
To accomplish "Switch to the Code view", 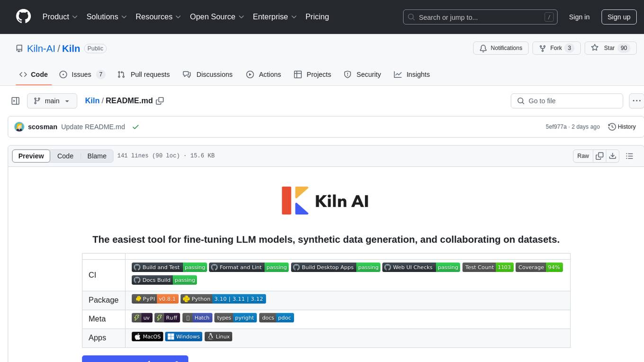I will [x=65, y=156].
